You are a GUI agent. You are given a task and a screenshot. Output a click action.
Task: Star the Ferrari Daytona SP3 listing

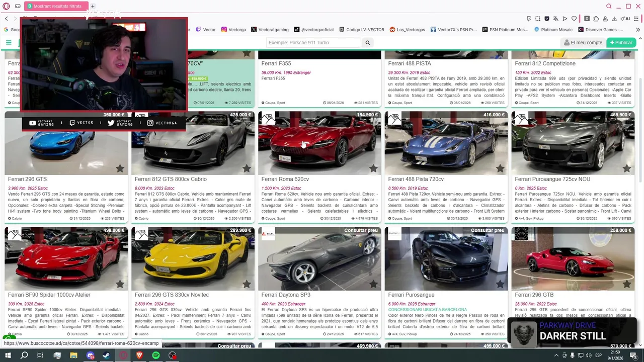point(373,284)
